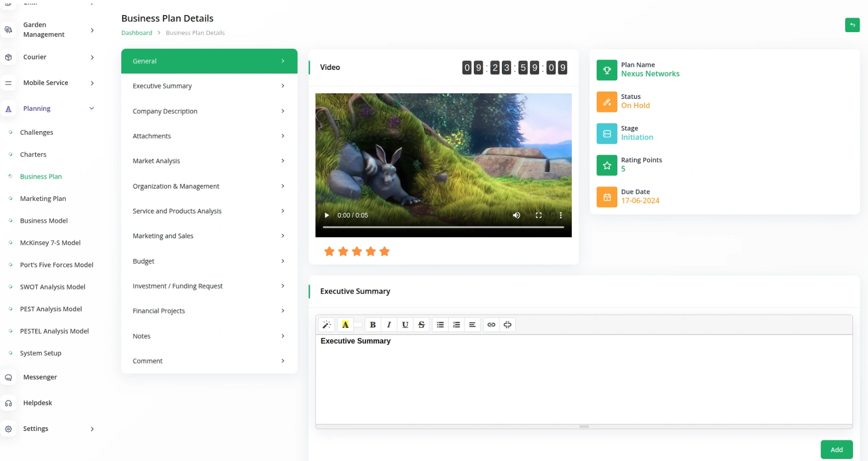Toggle strikethrough formatting in editor

tap(421, 325)
